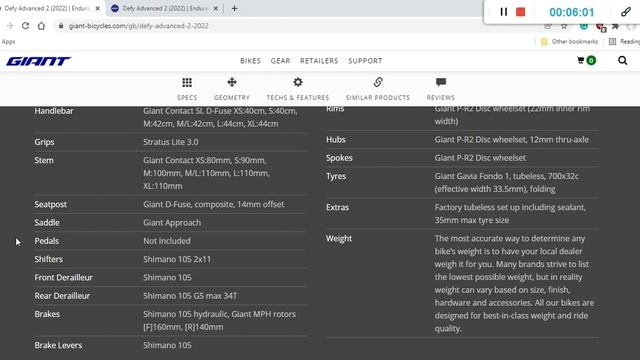Select the Spokes 'Giant P-R2 Disc wheelset' value
640x360 pixels.
coord(480,158)
